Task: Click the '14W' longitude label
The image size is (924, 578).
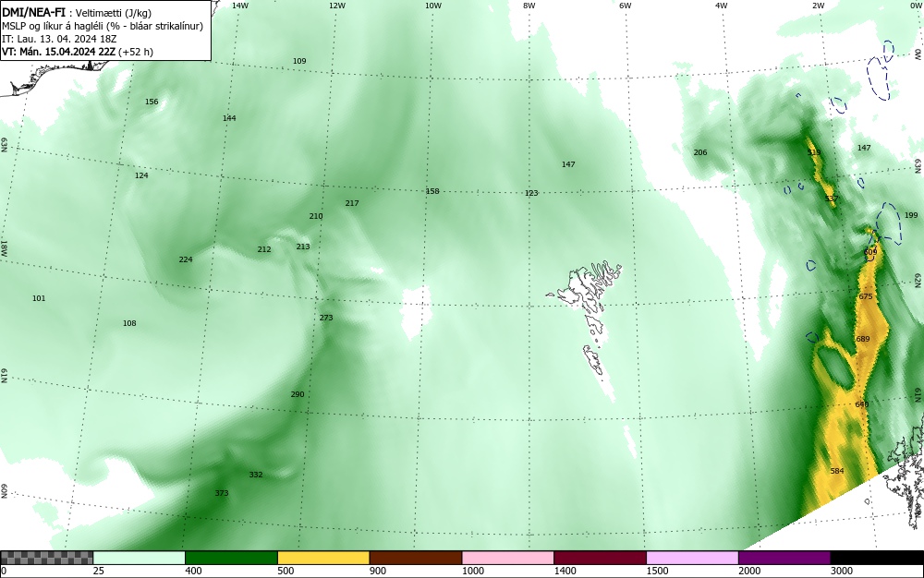Action: [x=240, y=6]
